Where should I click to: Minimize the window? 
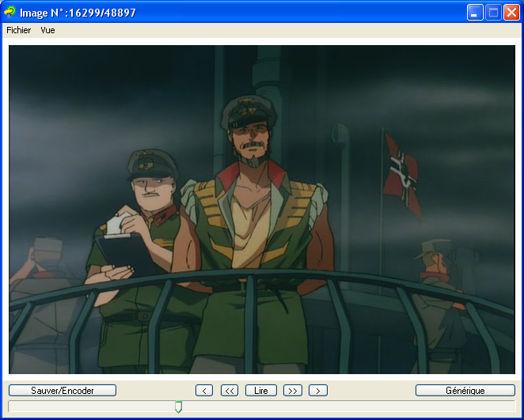click(x=475, y=13)
